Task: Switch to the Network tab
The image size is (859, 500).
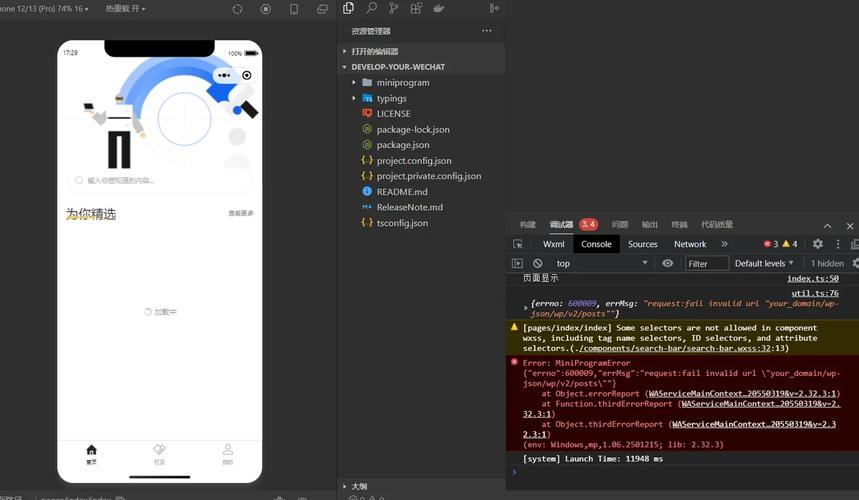Action: point(690,244)
